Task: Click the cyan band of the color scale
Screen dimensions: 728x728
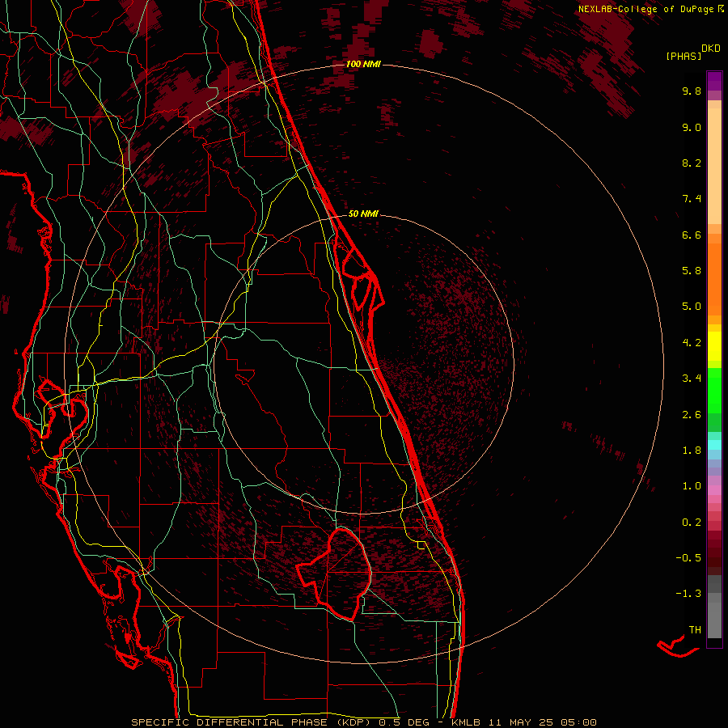Action: point(714,444)
